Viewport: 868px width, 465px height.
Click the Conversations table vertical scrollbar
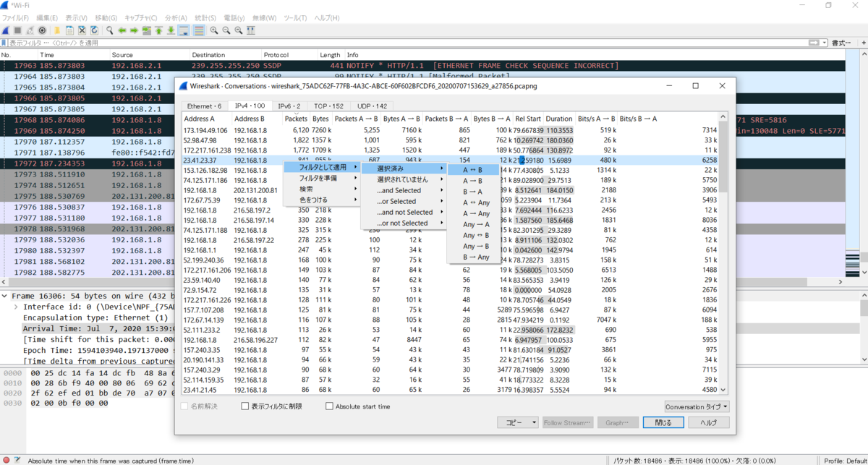click(723, 253)
